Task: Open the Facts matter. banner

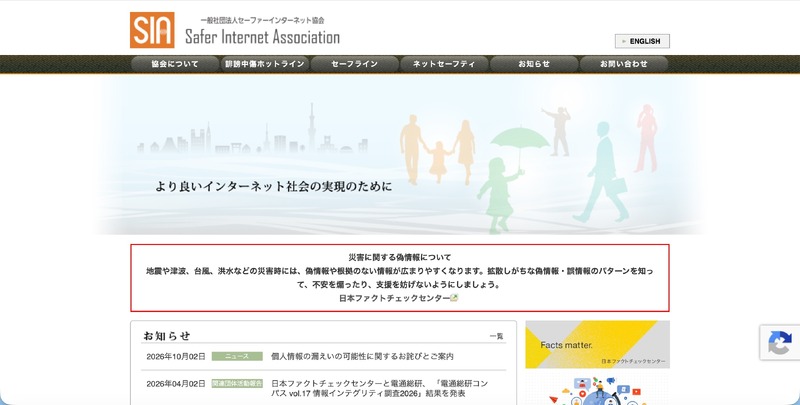Action: (597, 344)
